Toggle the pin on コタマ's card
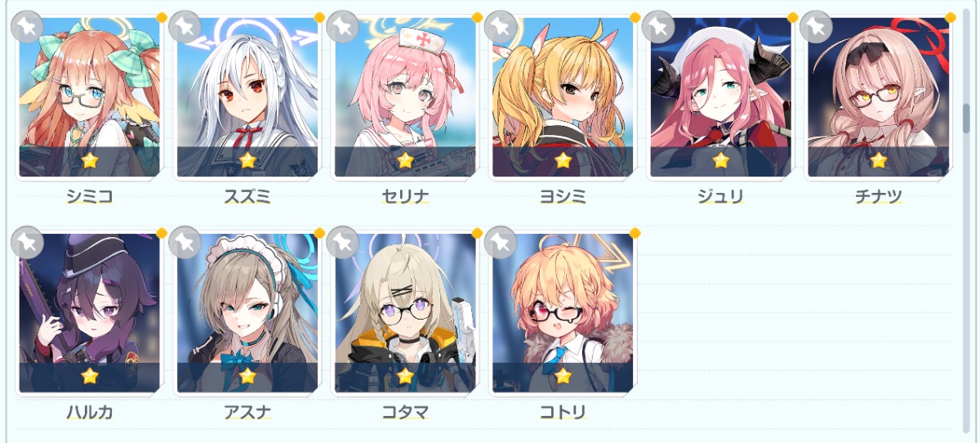 342,242
